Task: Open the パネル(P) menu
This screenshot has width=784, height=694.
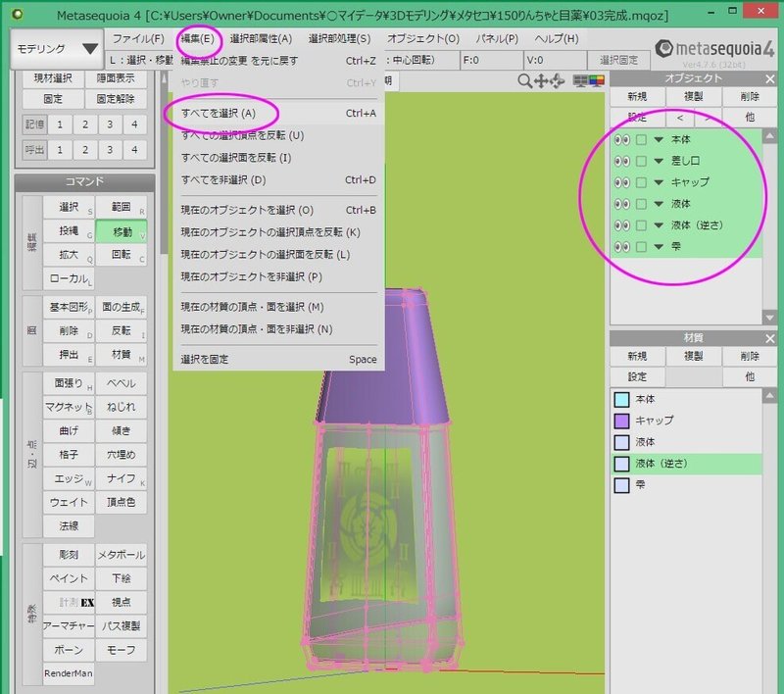Action: pos(497,38)
